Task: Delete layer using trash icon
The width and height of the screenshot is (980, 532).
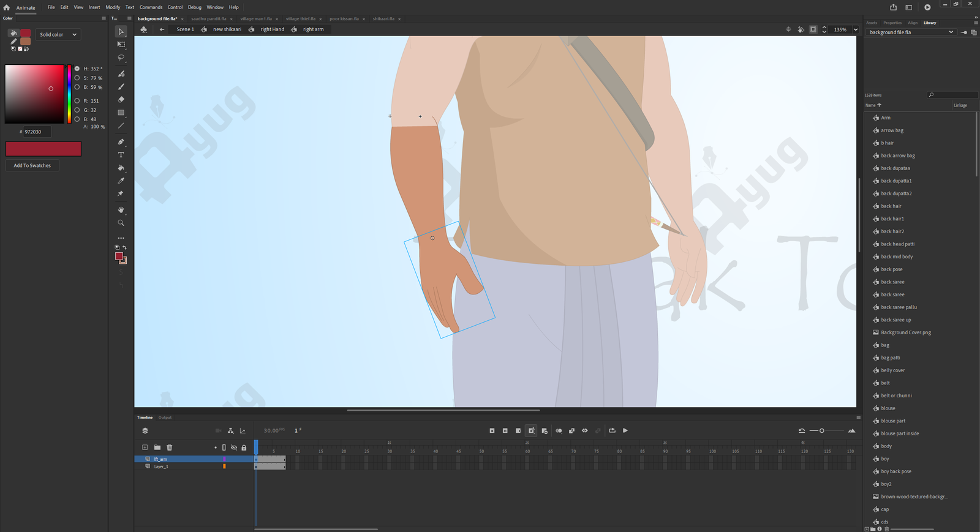Action: [x=170, y=448]
